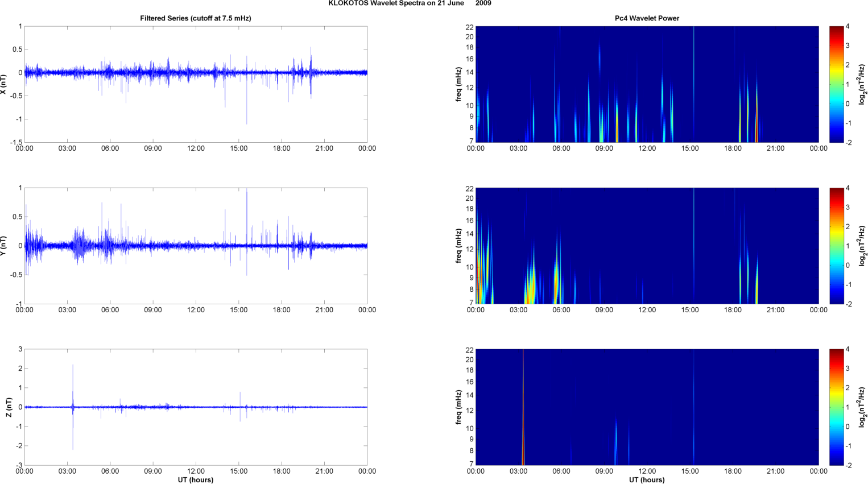Image resolution: width=868 pixels, height=484 pixels.
Task: Click the deepest negative spike in X time series
Action: click(247, 122)
